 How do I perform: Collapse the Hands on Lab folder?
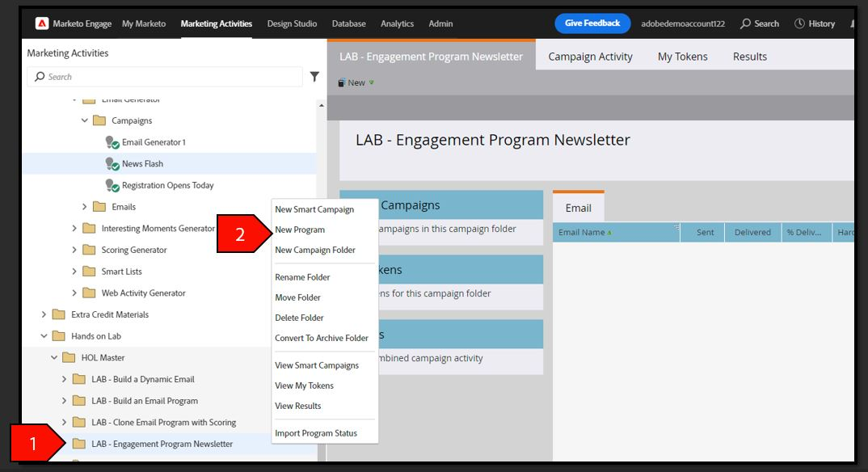click(44, 336)
